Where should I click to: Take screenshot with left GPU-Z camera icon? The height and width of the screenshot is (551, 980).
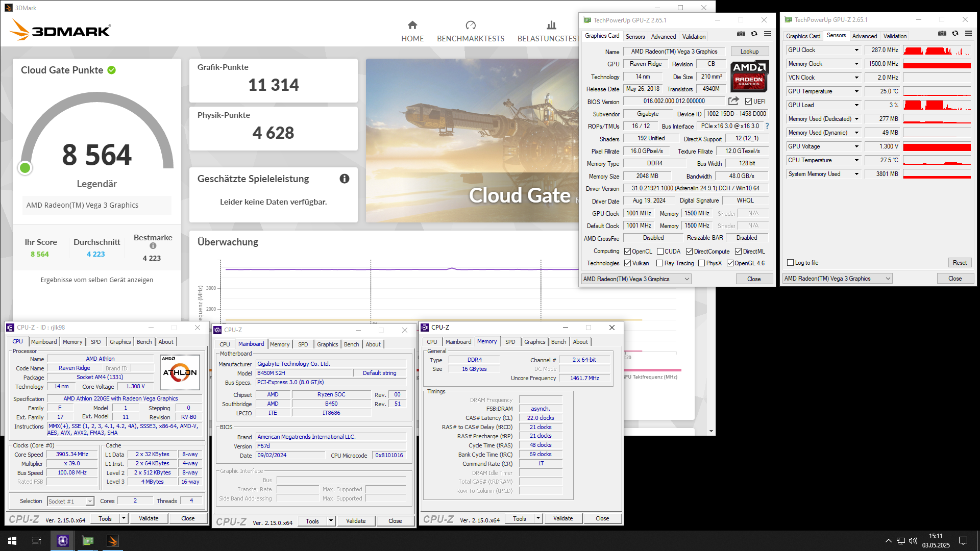point(741,34)
